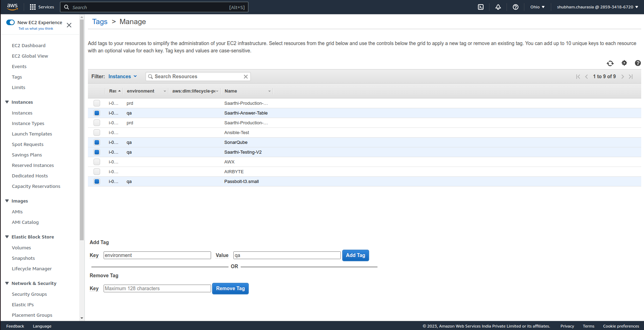This screenshot has width=644, height=330.
Task: Go to Spot Requests
Action: tap(28, 144)
